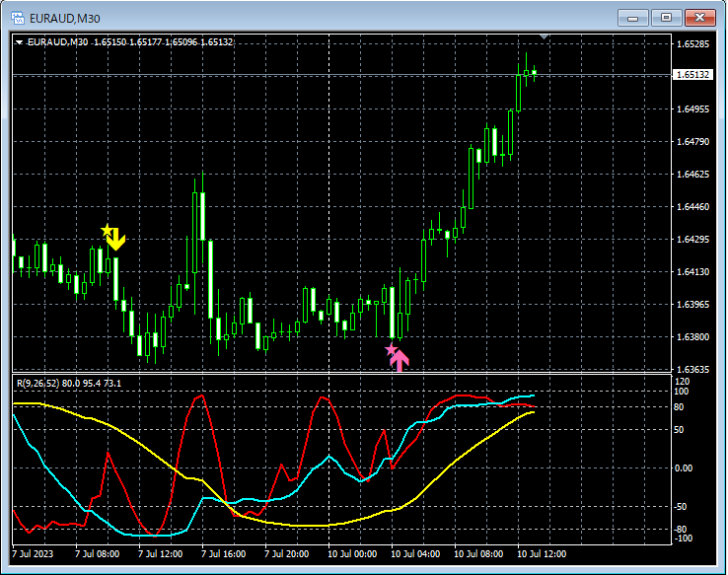Click the chart shift gray triangle marker
Viewport: 728px width, 575px height.
pyautogui.click(x=545, y=36)
